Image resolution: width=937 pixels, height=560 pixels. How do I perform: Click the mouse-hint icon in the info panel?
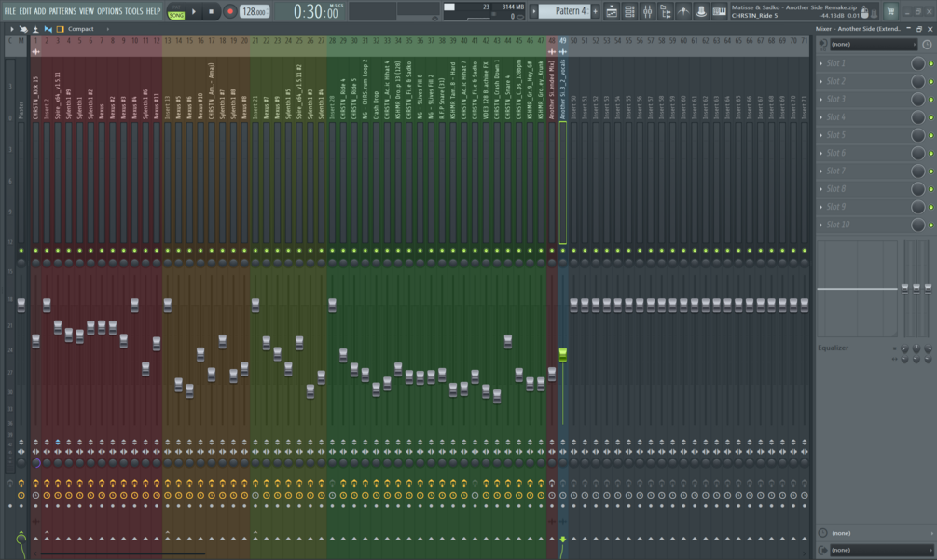[864, 11]
